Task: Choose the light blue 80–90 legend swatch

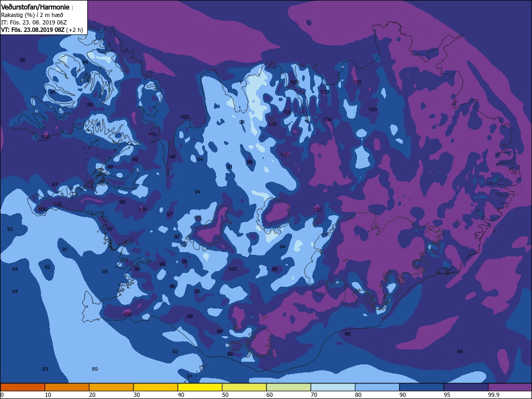Action: click(377, 387)
